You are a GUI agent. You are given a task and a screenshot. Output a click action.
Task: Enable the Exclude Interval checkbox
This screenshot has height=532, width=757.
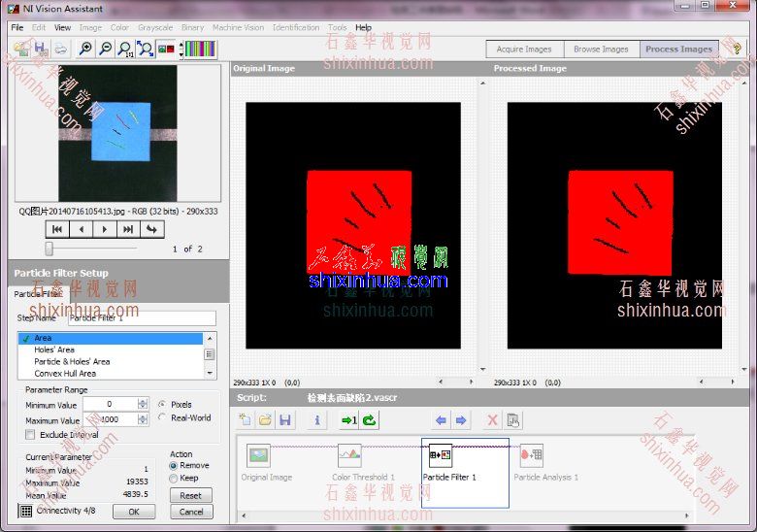pyautogui.click(x=30, y=435)
